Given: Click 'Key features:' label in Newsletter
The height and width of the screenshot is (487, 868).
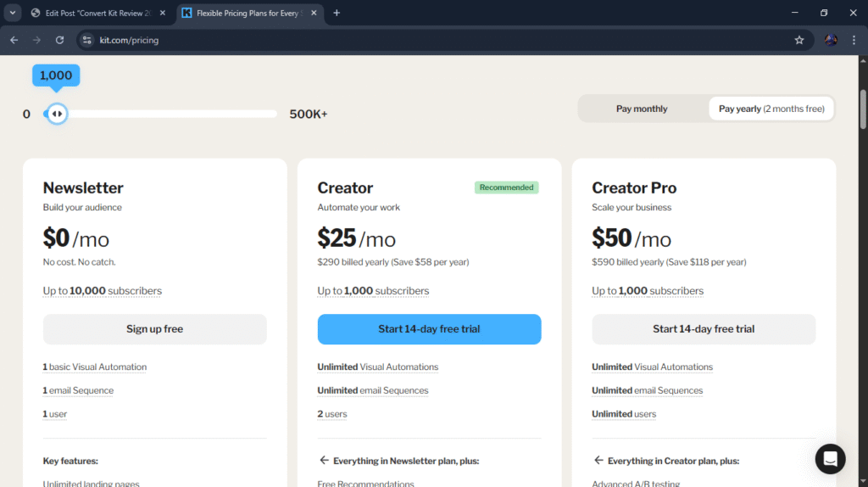Looking at the screenshot, I should click(70, 461).
